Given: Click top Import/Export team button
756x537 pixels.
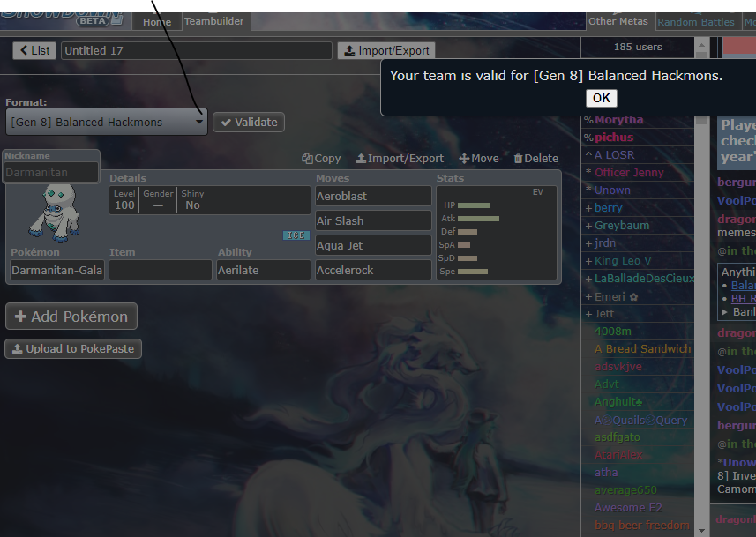Looking at the screenshot, I should click(386, 50).
